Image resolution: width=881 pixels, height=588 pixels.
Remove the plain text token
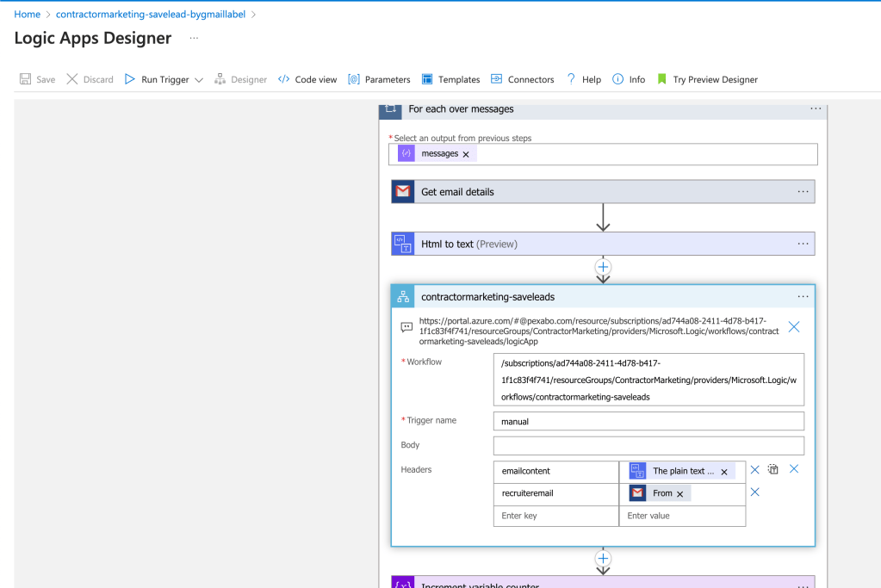point(724,472)
